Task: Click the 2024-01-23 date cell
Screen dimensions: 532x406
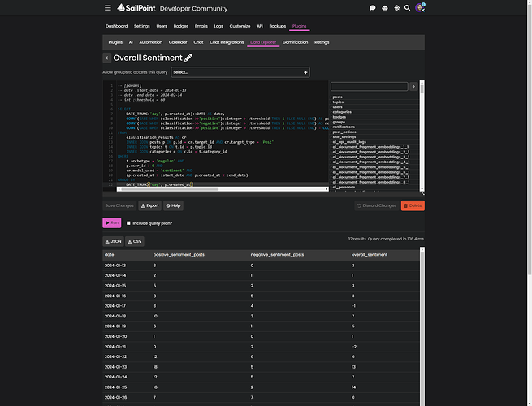Action: point(115,367)
